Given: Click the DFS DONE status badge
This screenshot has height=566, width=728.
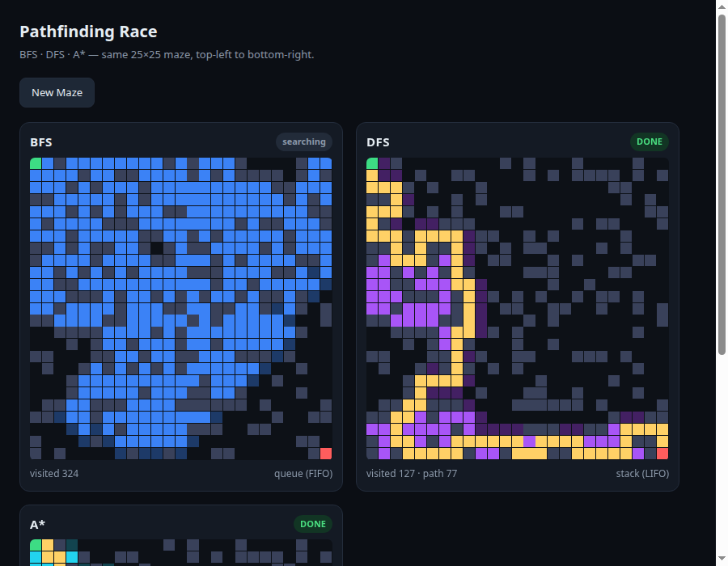Looking at the screenshot, I should point(649,142).
